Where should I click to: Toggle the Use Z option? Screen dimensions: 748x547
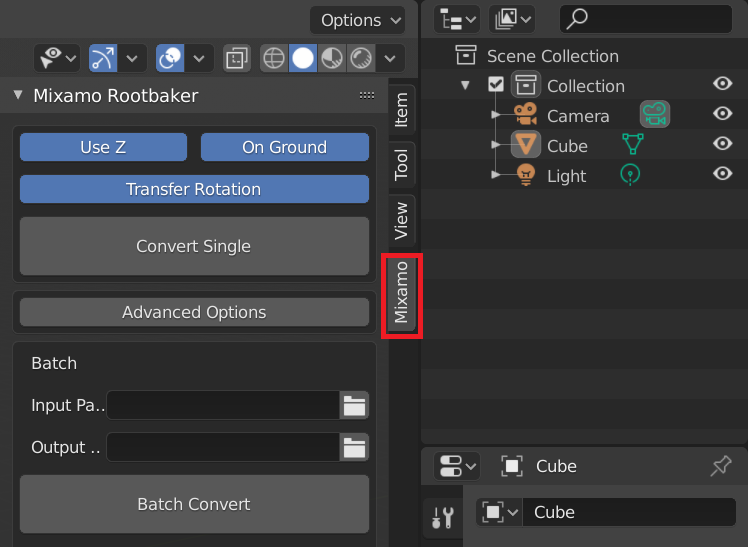tap(103, 147)
